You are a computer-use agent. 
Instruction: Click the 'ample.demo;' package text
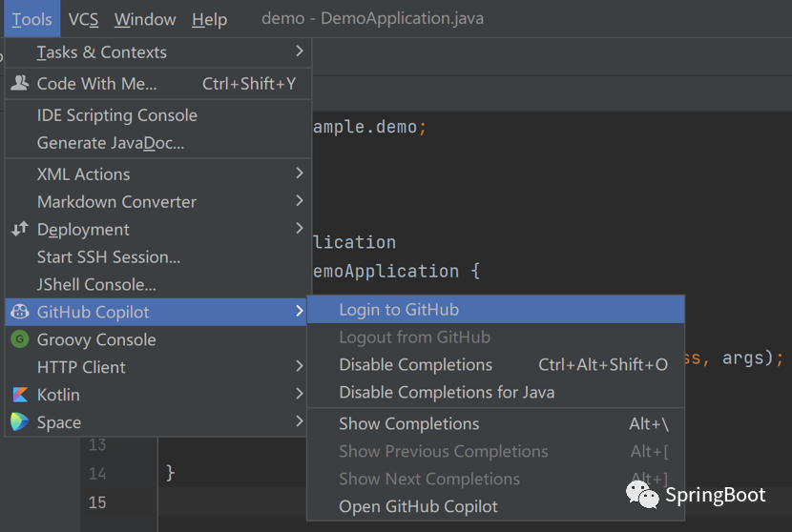369,127
